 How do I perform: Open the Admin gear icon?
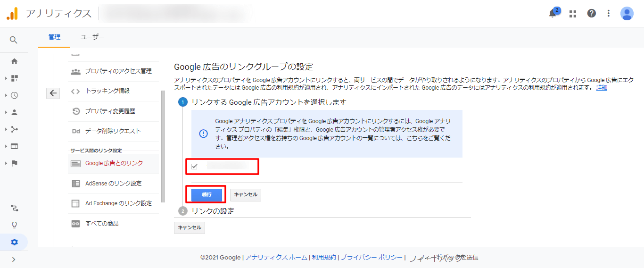pos(14,242)
